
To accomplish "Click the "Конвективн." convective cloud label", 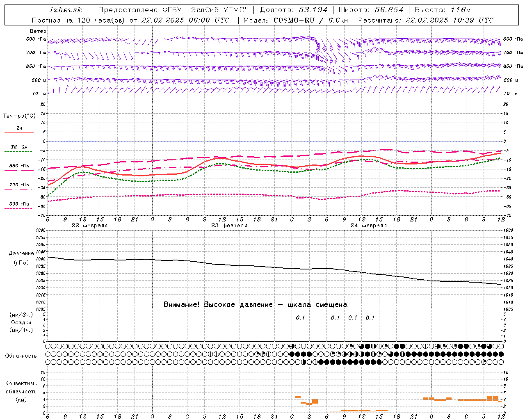I will point(21,384).
